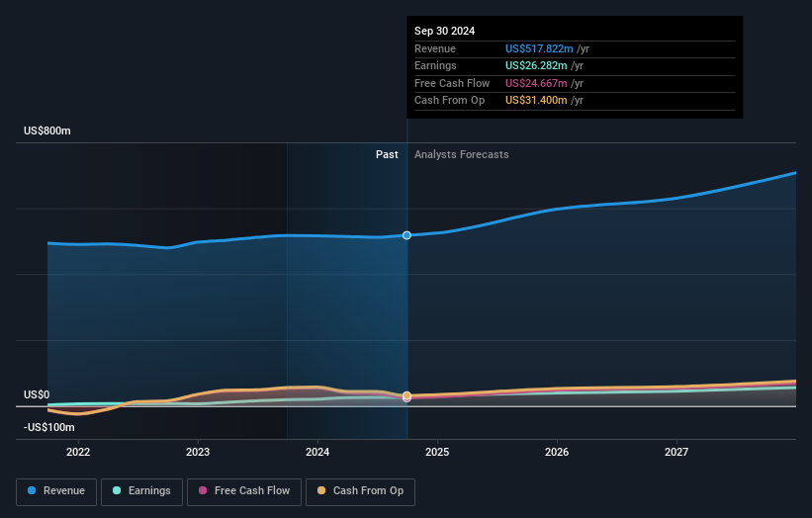Click the pink Free Cash Flow legend dot
The image size is (812, 518).
pyautogui.click(x=203, y=490)
